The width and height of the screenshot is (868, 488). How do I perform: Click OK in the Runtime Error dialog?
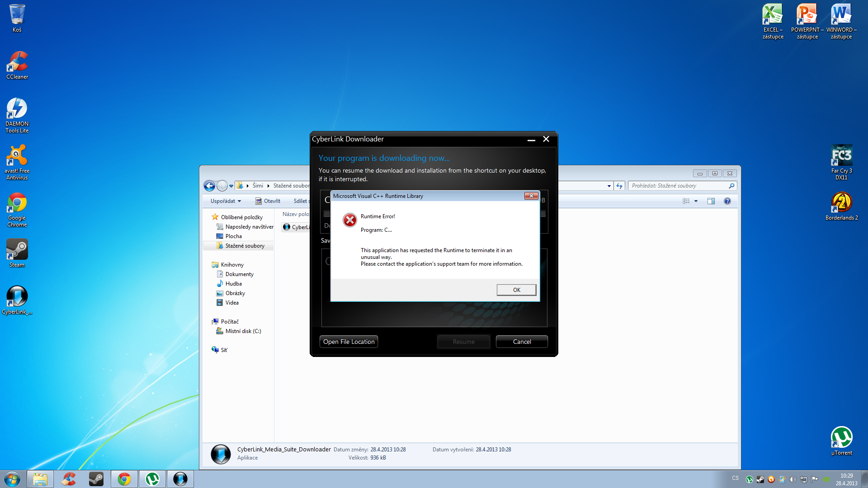516,290
